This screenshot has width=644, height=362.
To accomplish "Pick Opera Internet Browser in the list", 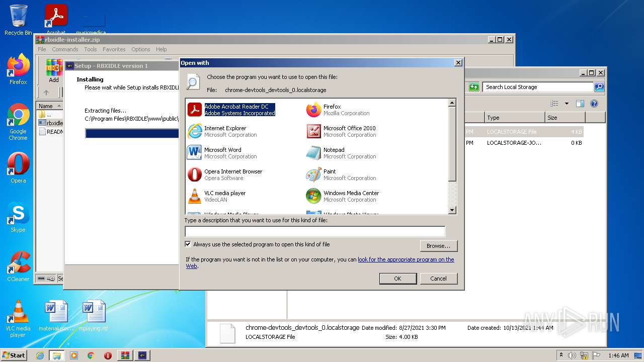I will (x=225, y=174).
